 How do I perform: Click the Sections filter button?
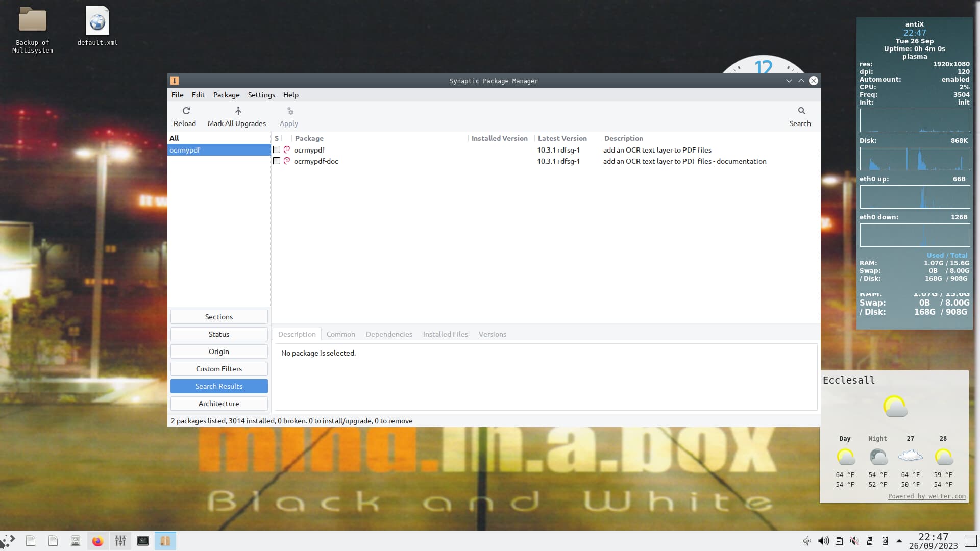tap(219, 317)
